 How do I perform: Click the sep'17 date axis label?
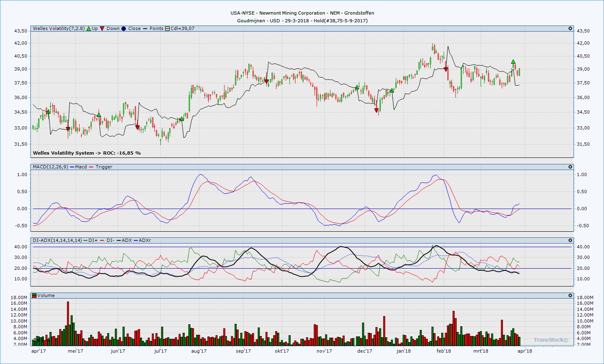244,351
